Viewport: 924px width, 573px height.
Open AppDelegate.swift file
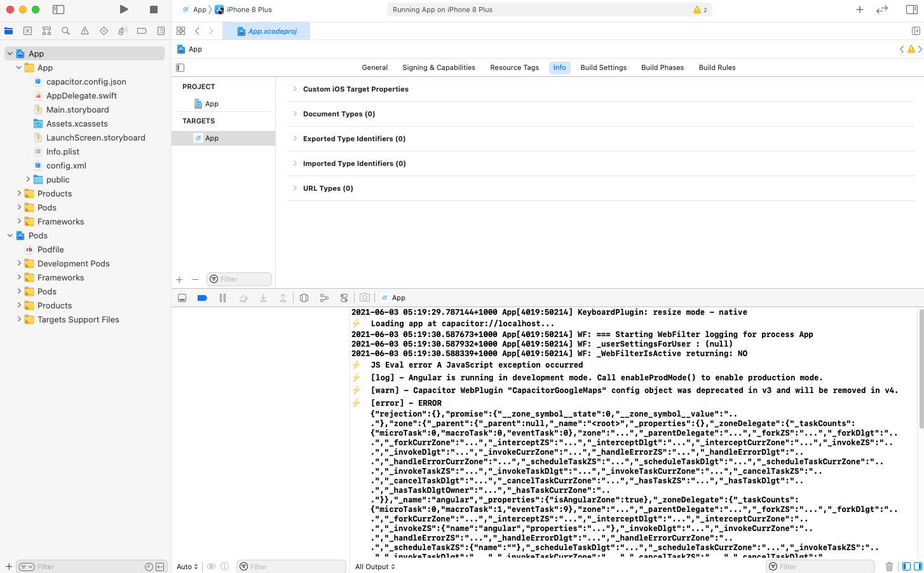[81, 95]
